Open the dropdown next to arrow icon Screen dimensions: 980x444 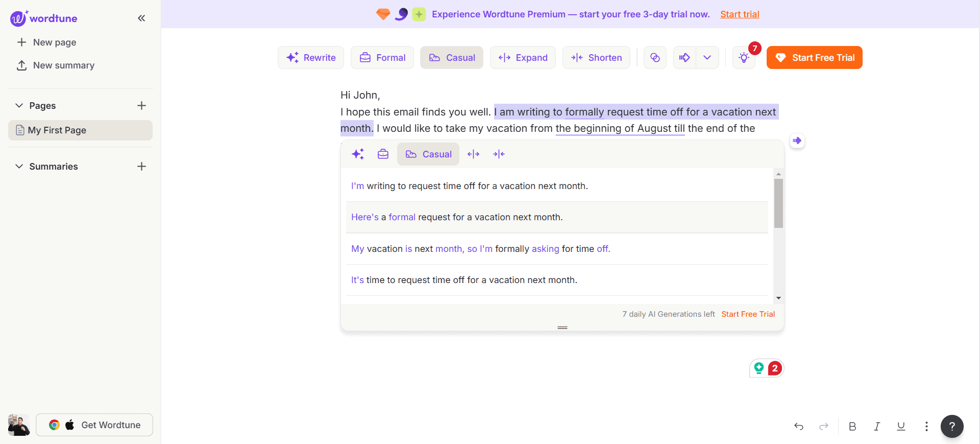(707, 58)
